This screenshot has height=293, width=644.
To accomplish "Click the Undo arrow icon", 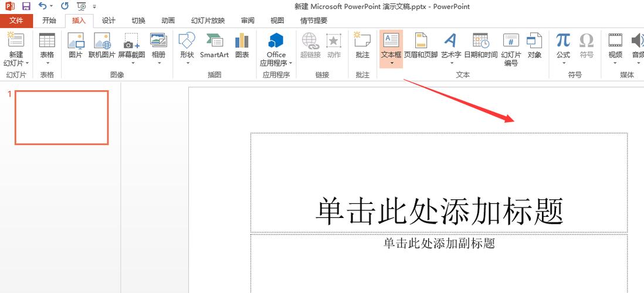I will (x=42, y=6).
